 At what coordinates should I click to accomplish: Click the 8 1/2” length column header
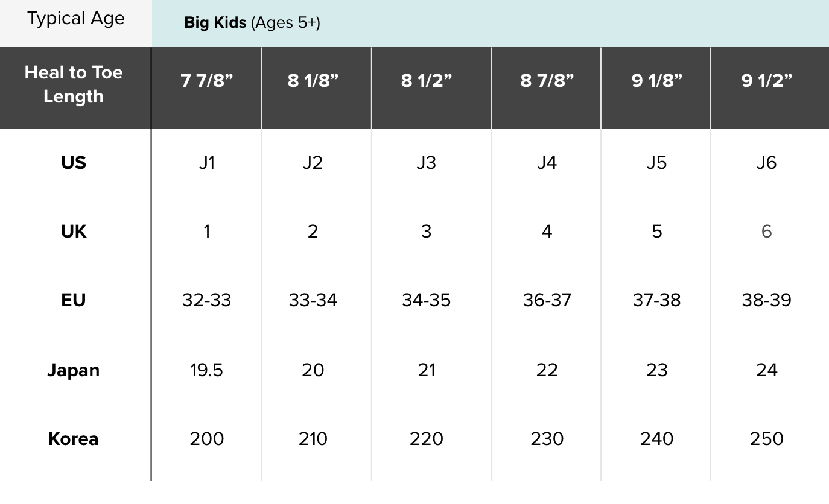(x=426, y=81)
